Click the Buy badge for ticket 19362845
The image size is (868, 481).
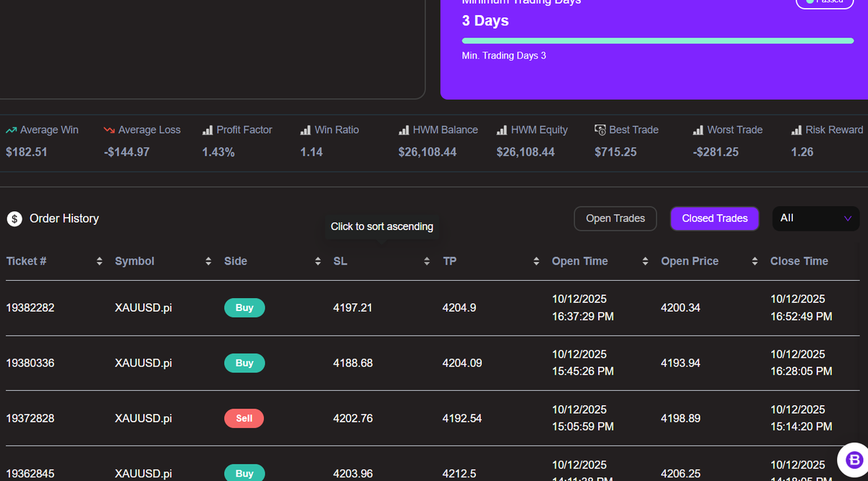point(244,473)
